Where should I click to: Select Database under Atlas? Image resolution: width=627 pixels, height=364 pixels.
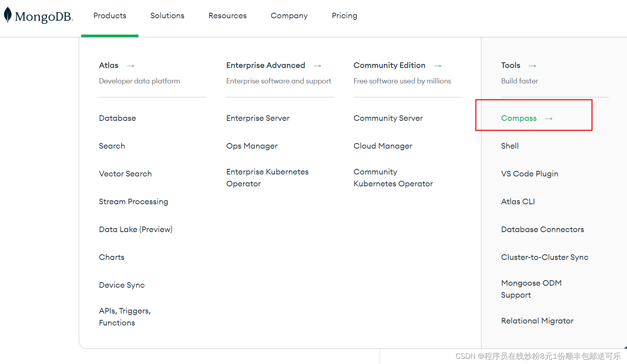pos(117,118)
